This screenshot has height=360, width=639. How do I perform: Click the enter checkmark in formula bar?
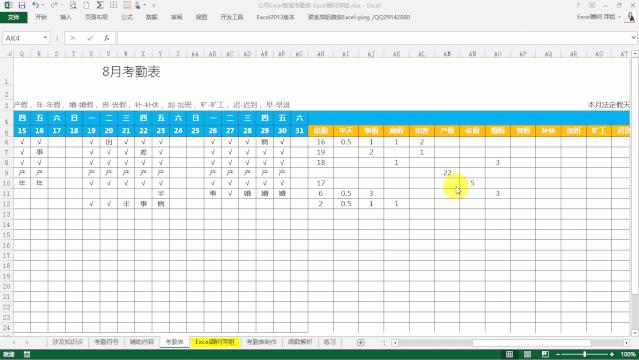click(90, 38)
